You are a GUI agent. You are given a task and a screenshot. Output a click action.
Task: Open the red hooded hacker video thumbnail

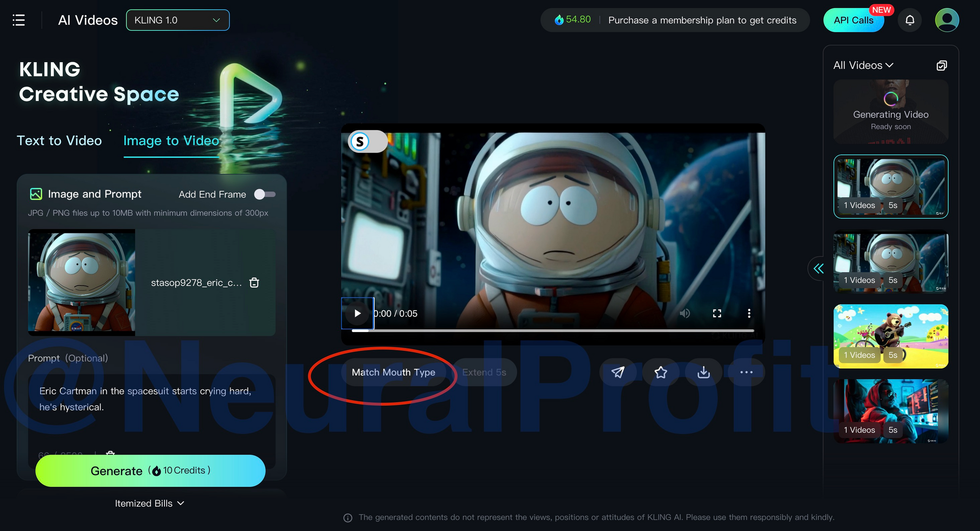tap(891, 411)
